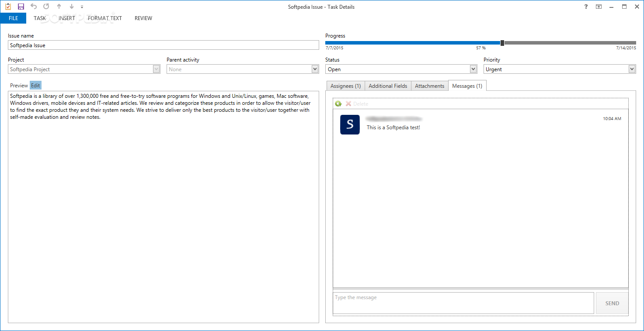Click the 10:04 AM message timestamp
The width and height of the screenshot is (644, 331).
(612, 118)
